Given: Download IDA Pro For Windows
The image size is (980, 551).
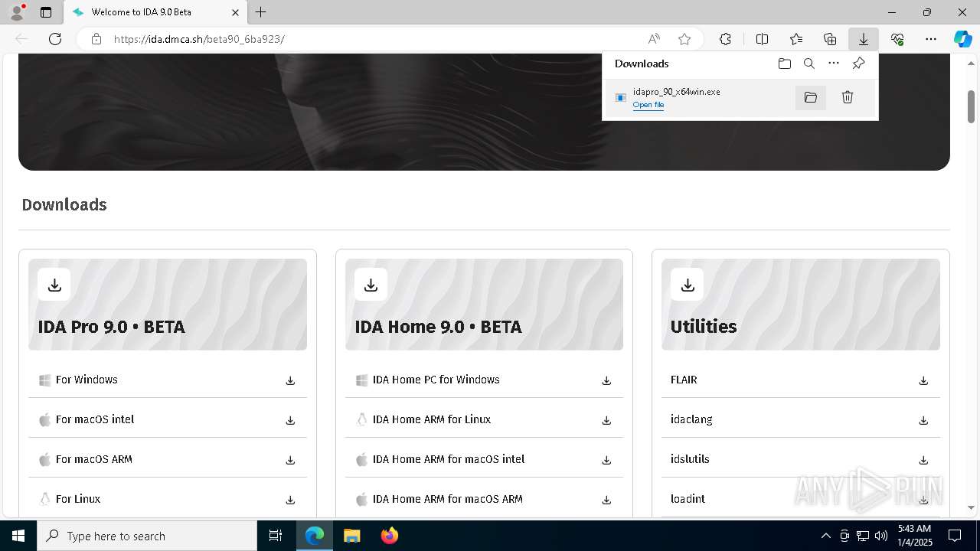Looking at the screenshot, I should pos(290,380).
